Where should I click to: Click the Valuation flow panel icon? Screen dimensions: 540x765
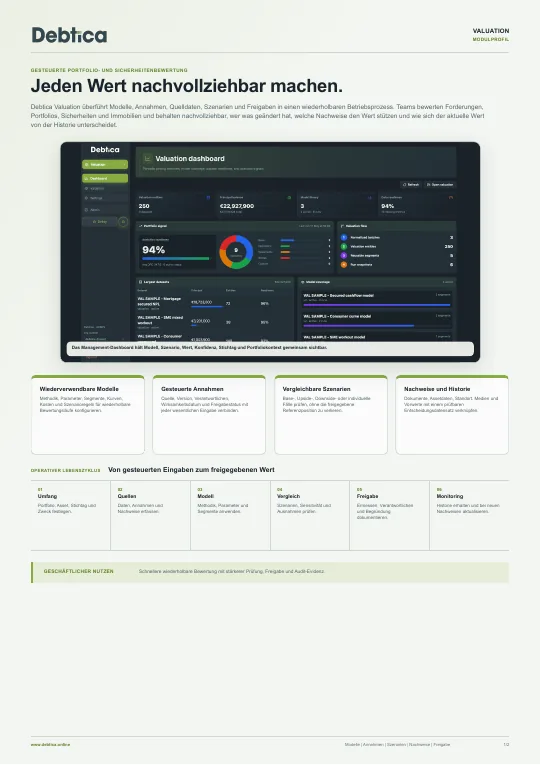coord(342,226)
